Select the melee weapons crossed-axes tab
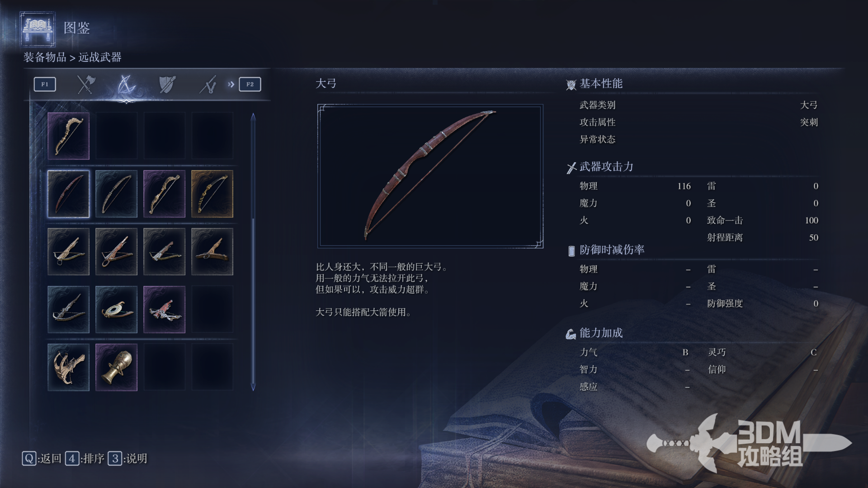This screenshot has width=868, height=488. point(85,84)
